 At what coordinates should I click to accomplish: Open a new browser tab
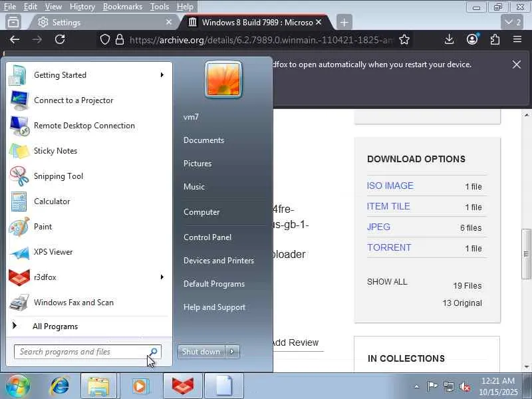click(344, 23)
